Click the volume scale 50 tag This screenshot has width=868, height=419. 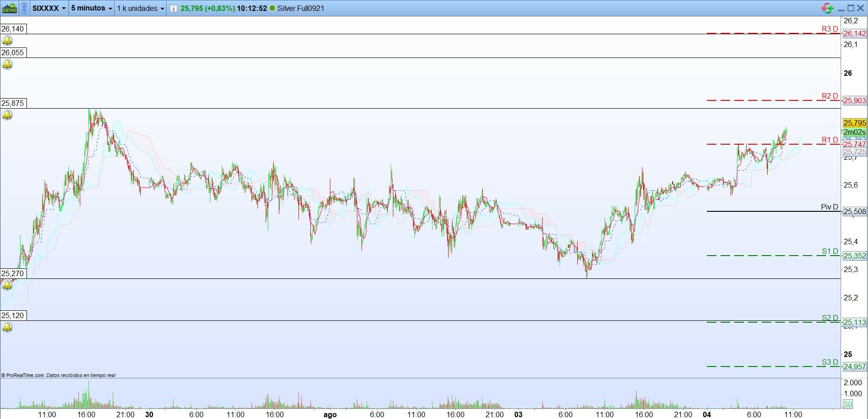(x=847, y=404)
